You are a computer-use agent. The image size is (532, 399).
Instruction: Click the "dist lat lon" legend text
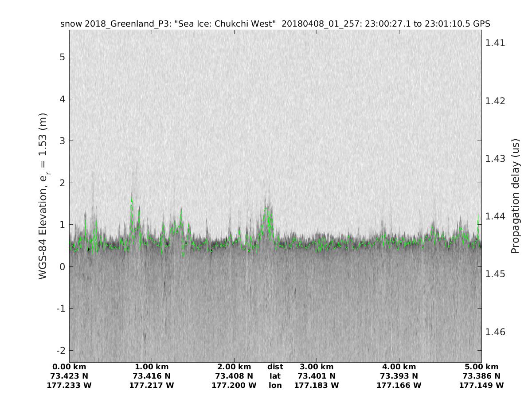275,376
